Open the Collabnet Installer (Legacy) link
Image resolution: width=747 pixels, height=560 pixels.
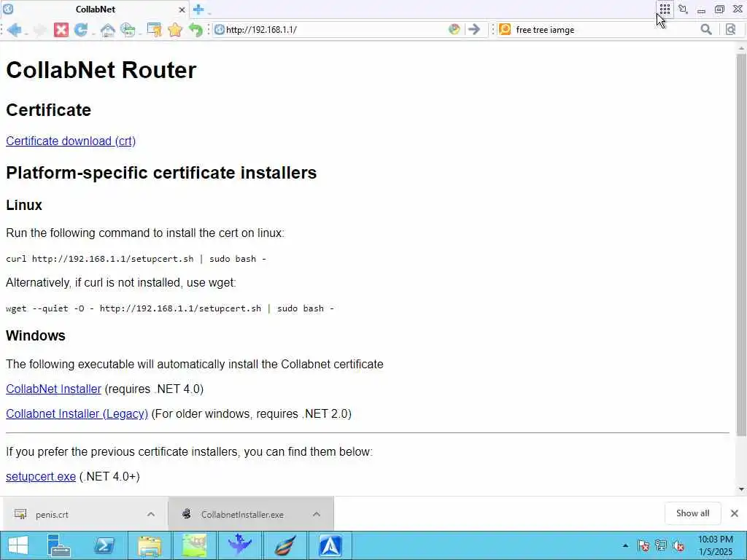77,414
